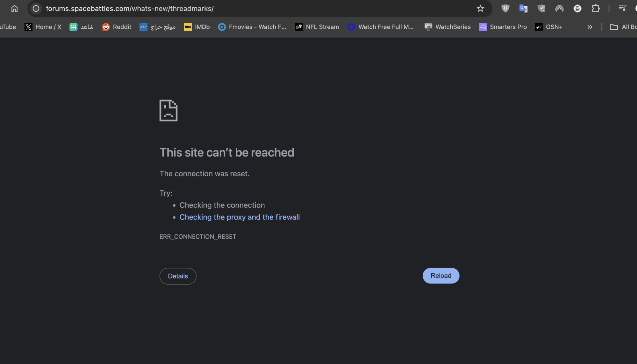Go to browser home page

point(14,9)
